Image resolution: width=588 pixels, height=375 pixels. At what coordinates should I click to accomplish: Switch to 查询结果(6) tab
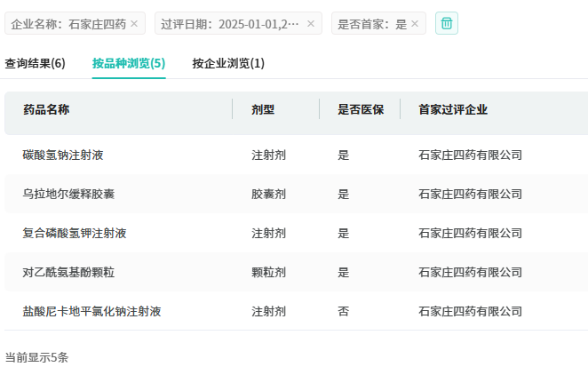click(36, 63)
